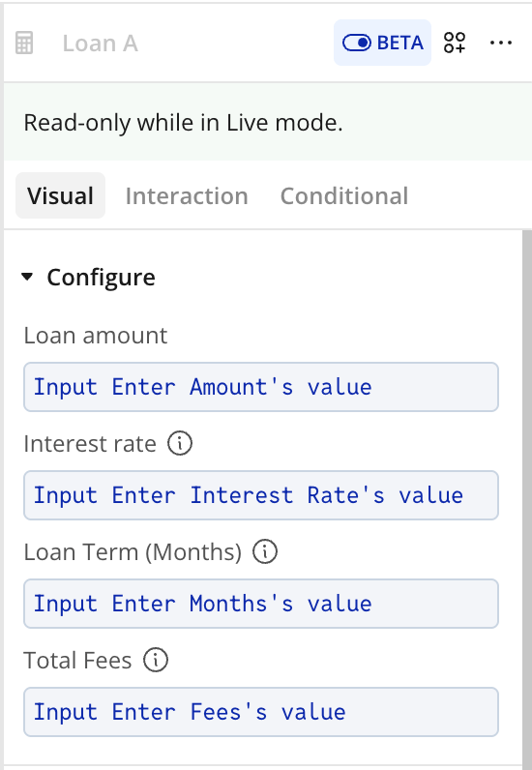The height and width of the screenshot is (770, 532).
Task: Collapse the Configure section triangle
Action: coord(27,277)
